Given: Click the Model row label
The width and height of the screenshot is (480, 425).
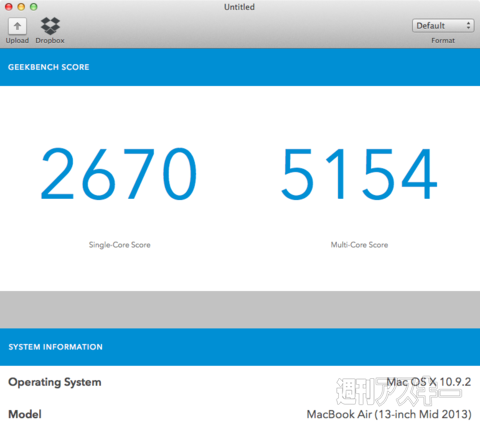Looking at the screenshot, I should (x=25, y=414).
